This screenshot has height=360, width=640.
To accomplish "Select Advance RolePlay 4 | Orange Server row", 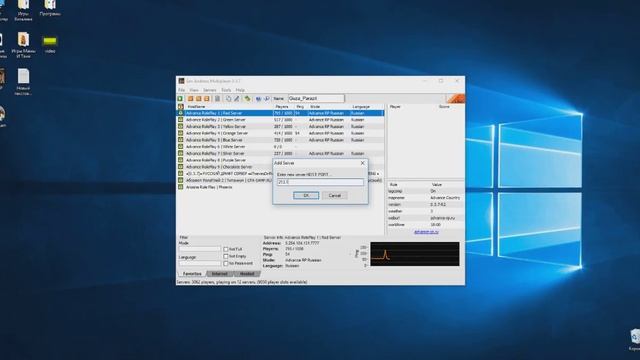I will 280,133.
